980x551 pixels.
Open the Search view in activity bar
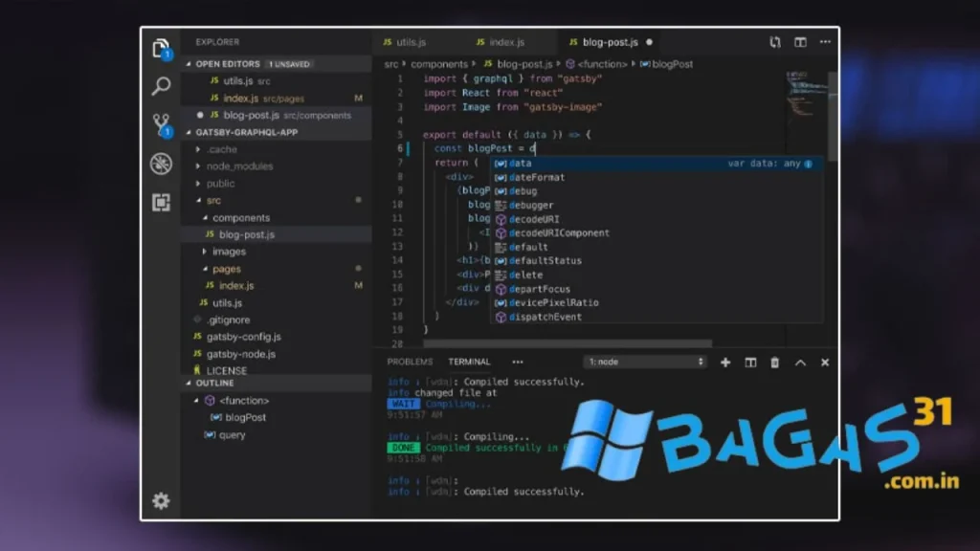(x=162, y=86)
